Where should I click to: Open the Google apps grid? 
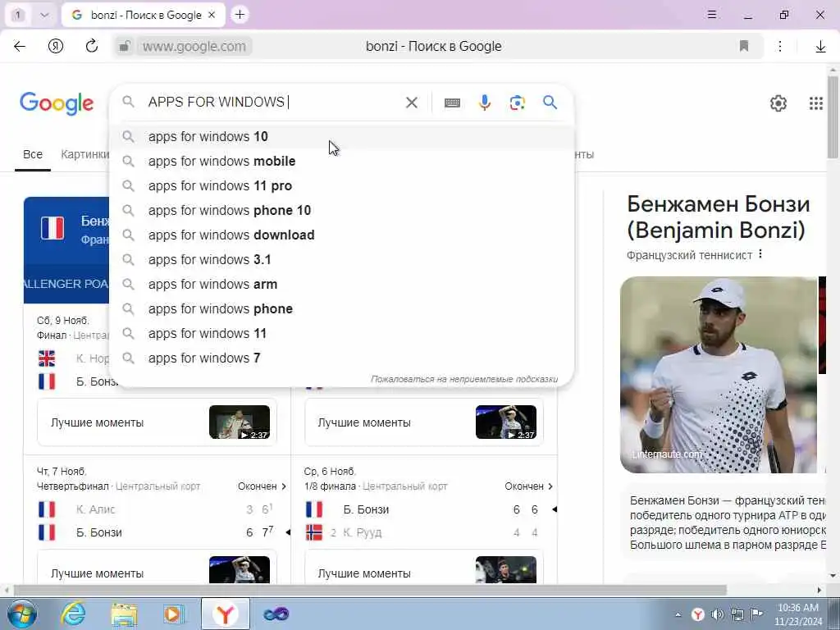(816, 103)
